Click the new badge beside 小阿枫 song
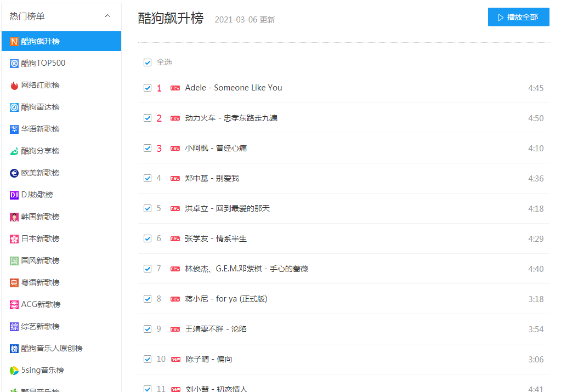 tap(175, 148)
